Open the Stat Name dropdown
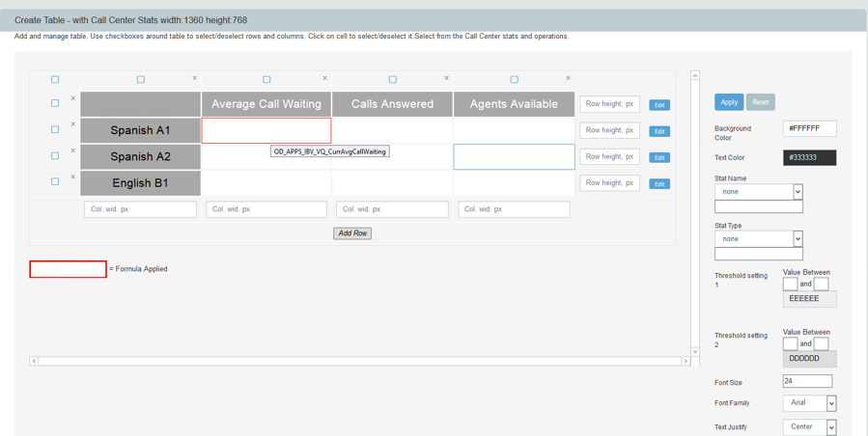 758,192
